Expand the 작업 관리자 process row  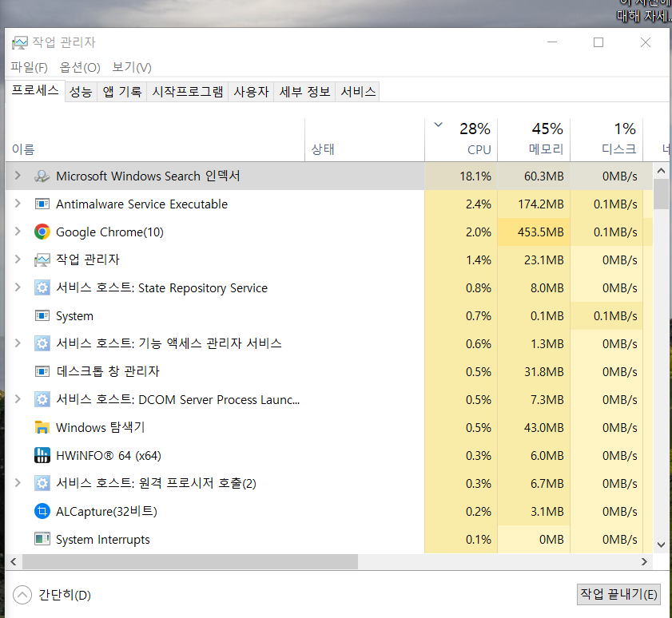18,259
